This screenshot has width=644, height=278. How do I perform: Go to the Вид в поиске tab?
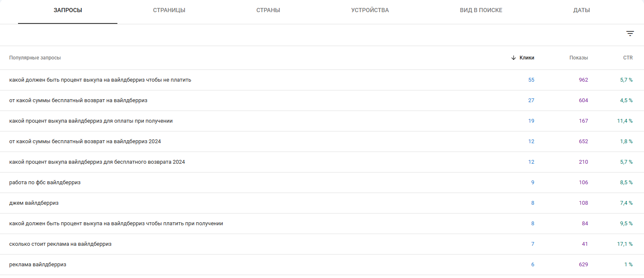[x=481, y=10]
